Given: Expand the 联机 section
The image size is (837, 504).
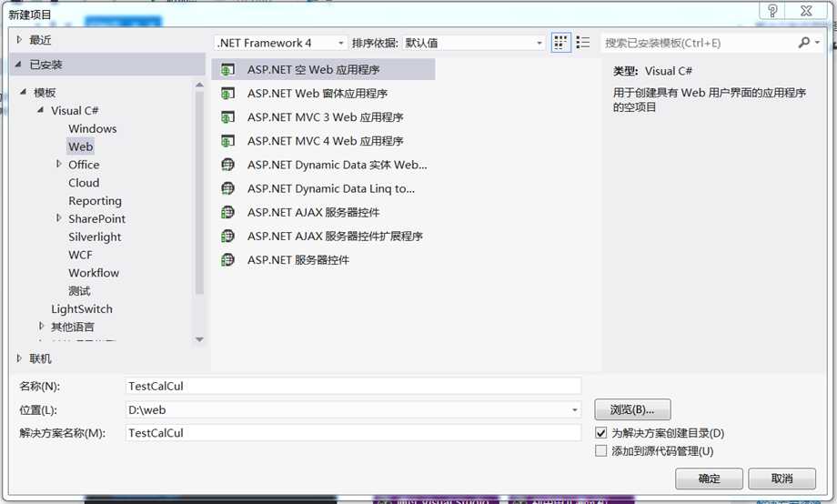Looking at the screenshot, I should click(x=19, y=358).
